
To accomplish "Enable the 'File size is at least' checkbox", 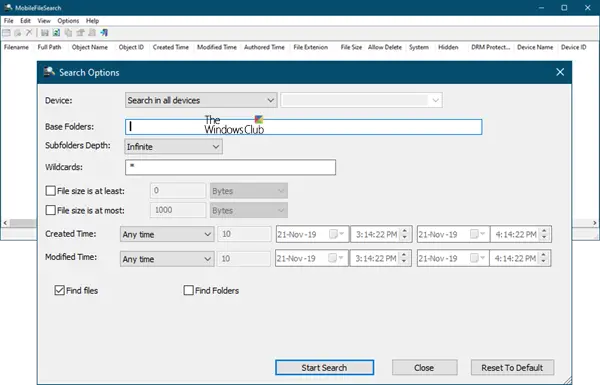I will coord(51,191).
